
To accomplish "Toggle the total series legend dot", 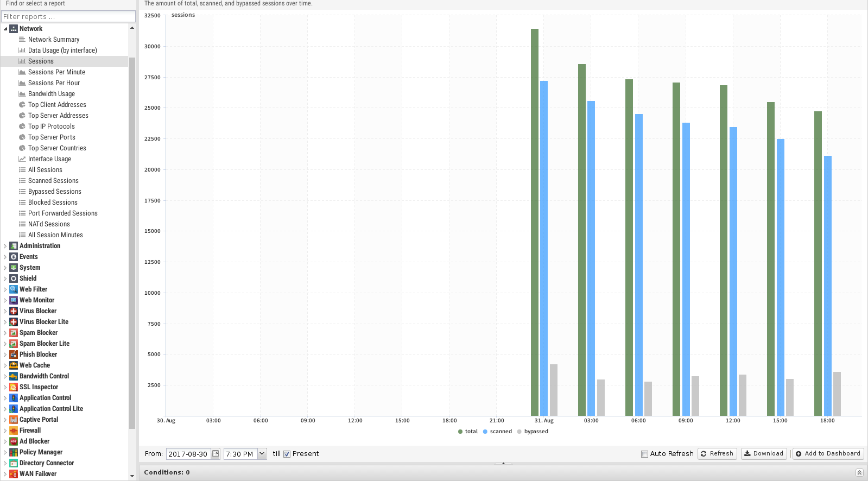I will (x=460, y=432).
